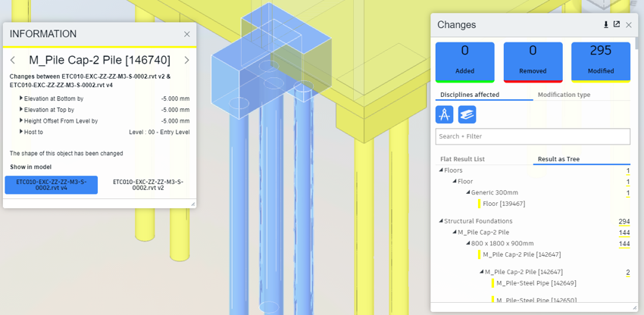Image resolution: width=644 pixels, height=315 pixels.
Task: Show model version rvt v2 button
Action: tap(148, 185)
